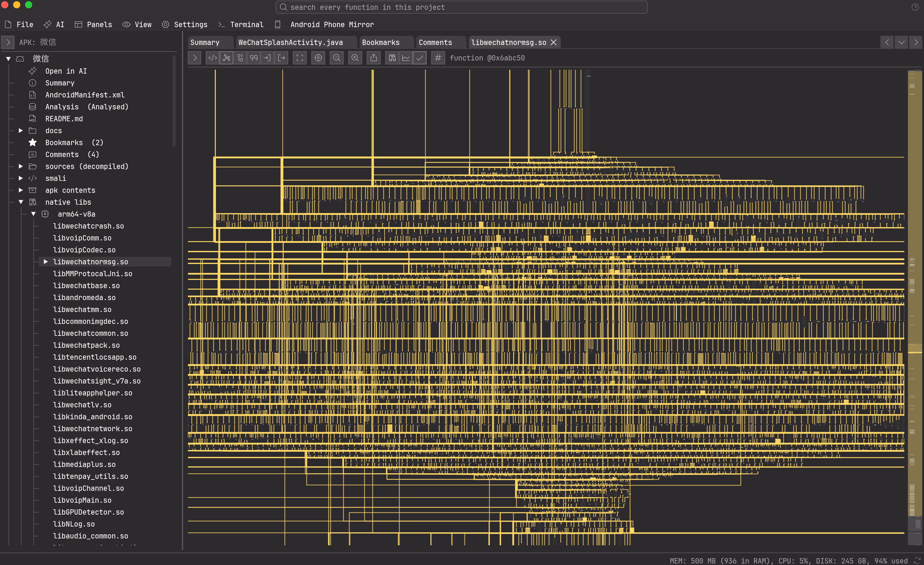This screenshot has width=924, height=565.
Task: Expand sources (decompiled) folder
Action: (21, 166)
